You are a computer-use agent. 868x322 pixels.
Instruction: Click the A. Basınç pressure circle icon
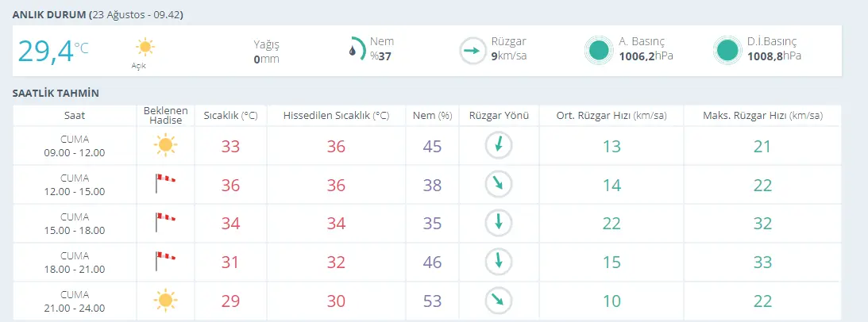600,51
